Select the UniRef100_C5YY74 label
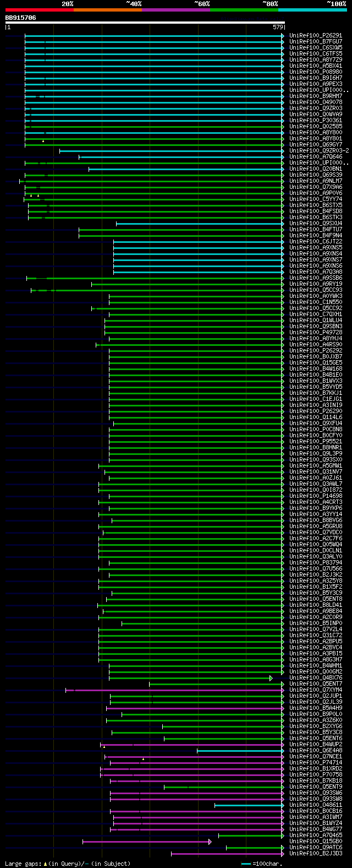 (316, 199)
